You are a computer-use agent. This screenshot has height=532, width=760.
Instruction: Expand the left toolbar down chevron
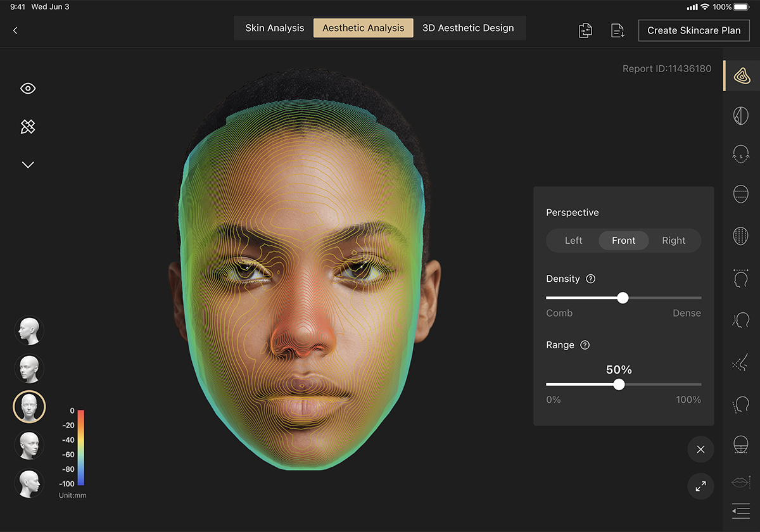point(28,165)
